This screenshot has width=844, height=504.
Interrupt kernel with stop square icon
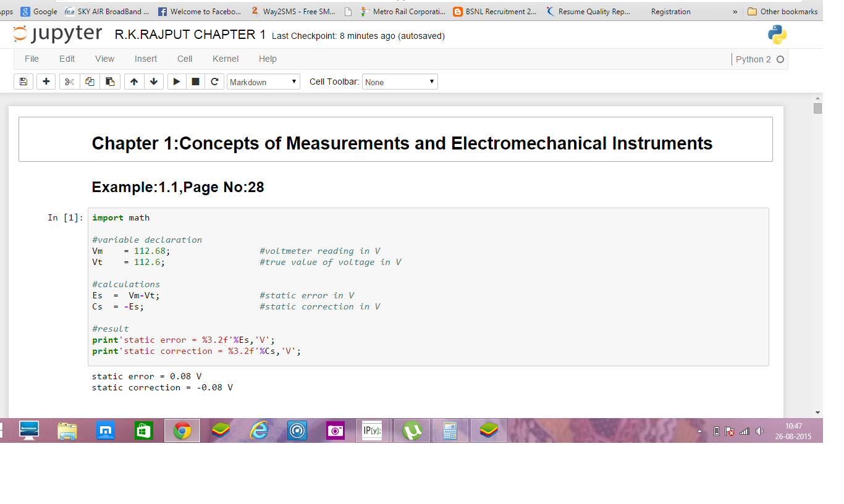click(195, 82)
